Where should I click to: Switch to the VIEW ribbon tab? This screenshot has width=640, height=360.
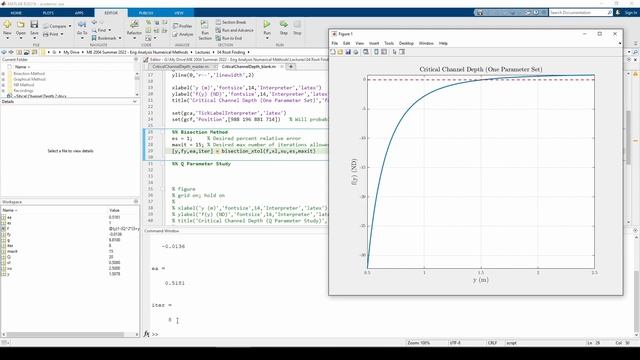coord(179,13)
